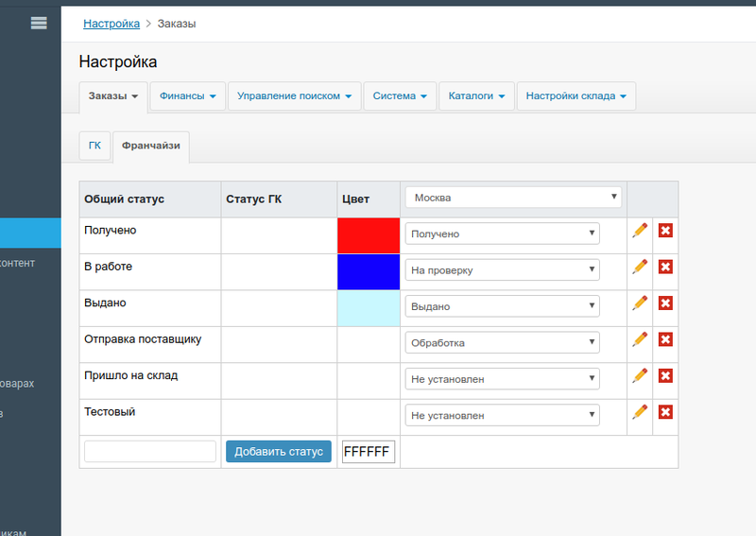Image resolution: width=756 pixels, height=536 pixels.
Task: Edit the Тестовый status row
Action: click(640, 412)
